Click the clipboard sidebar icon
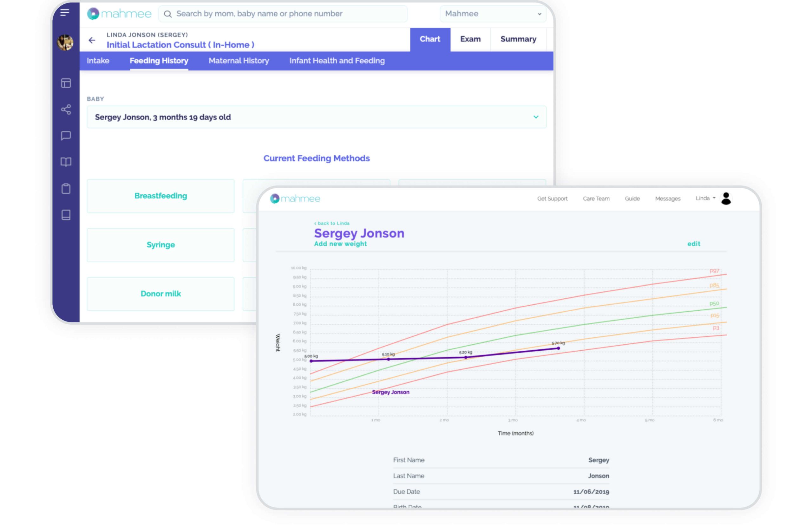This screenshot has height=532, width=812. click(66, 188)
